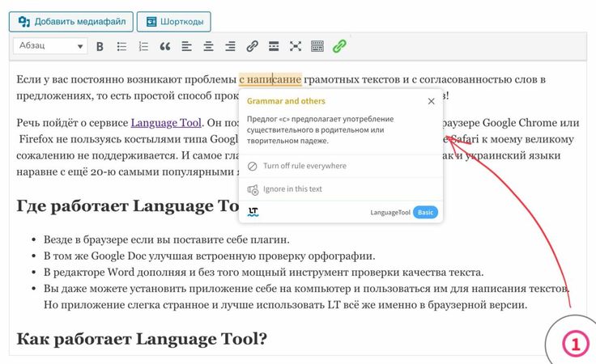Click the popup explanation text 'Предлог «с» предполагает'
596x364 pixels.
(321, 129)
